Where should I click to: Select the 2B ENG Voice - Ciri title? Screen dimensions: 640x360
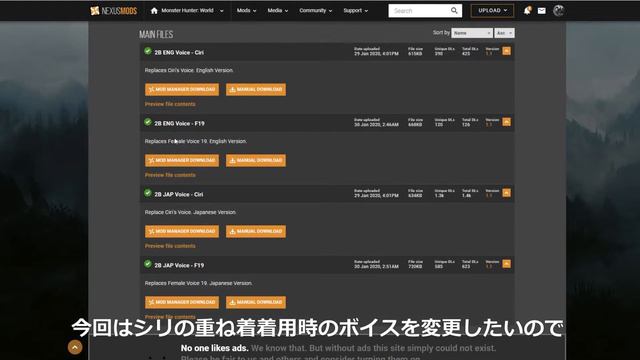(x=179, y=53)
